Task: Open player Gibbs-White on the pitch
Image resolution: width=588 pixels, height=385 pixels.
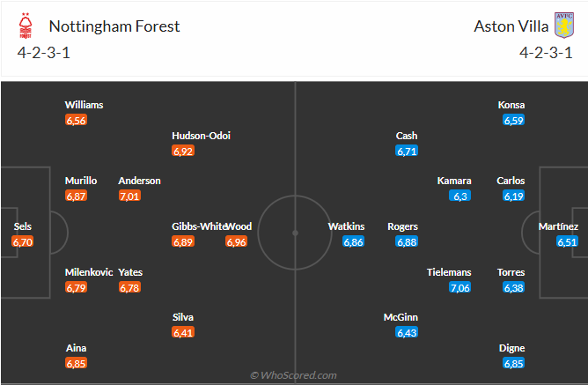Action: point(199,226)
